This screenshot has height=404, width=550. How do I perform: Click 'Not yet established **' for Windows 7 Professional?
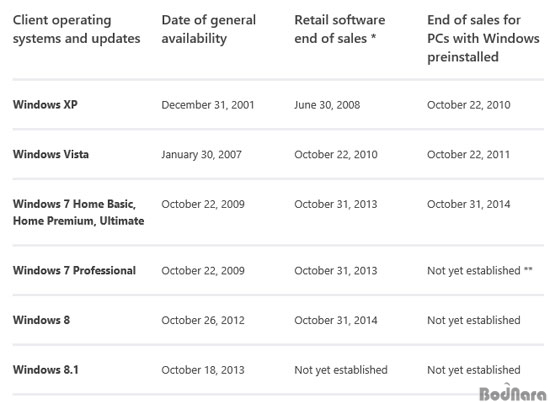(479, 271)
